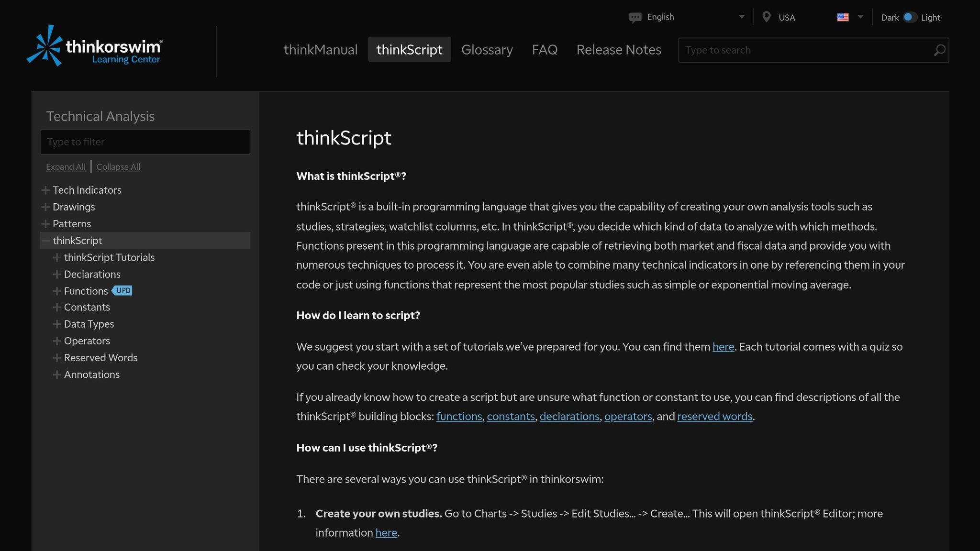Expand the Patterns tree node

(45, 224)
